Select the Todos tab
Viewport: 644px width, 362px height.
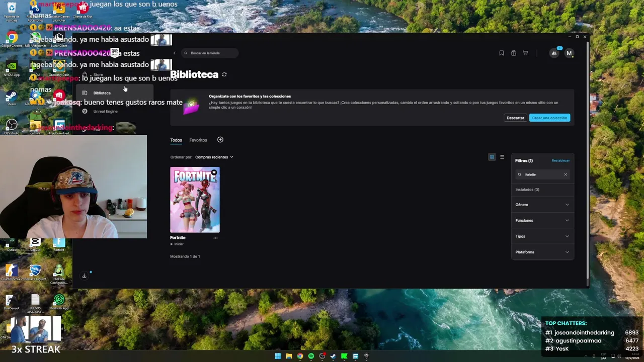[176, 140]
